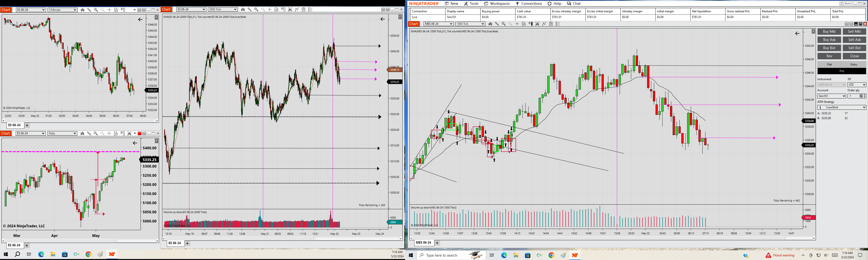The width and height of the screenshot is (868, 260).
Task: Click the Rev button in Chart Trader
Action: (829, 56)
